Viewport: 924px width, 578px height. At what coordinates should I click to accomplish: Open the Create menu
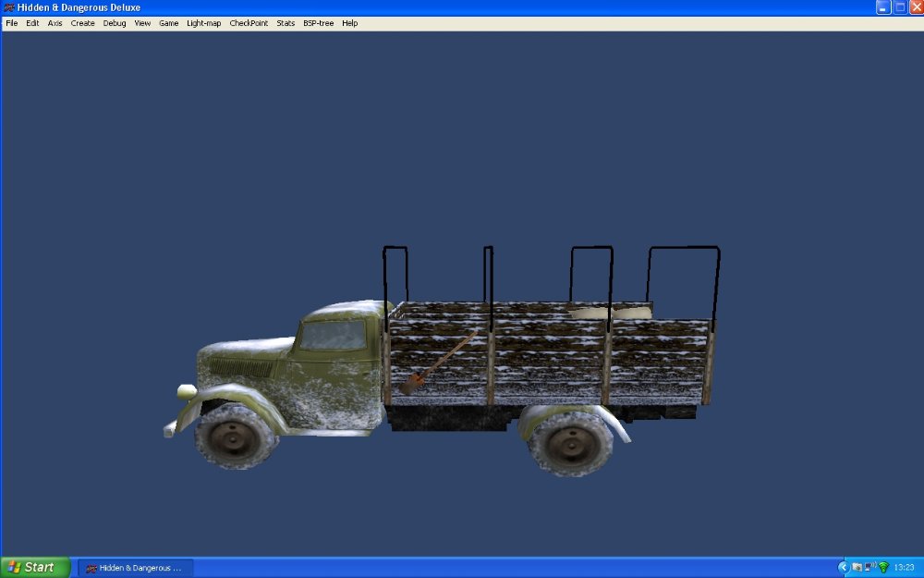[82, 23]
